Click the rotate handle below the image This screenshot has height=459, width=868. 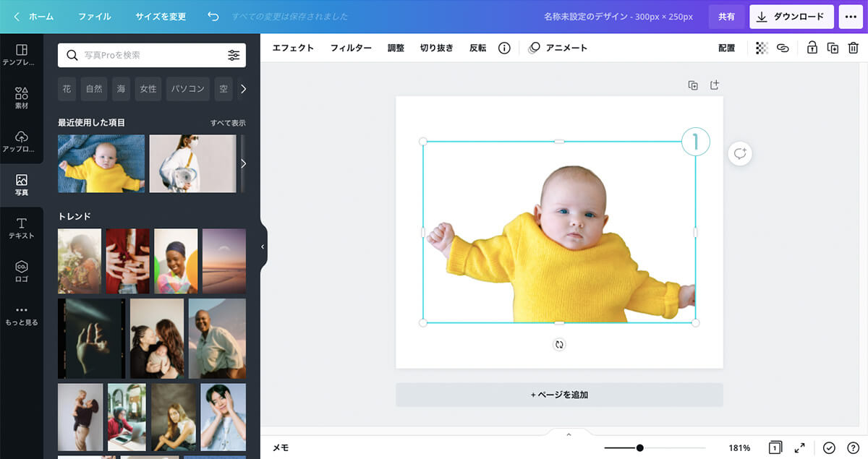click(559, 345)
